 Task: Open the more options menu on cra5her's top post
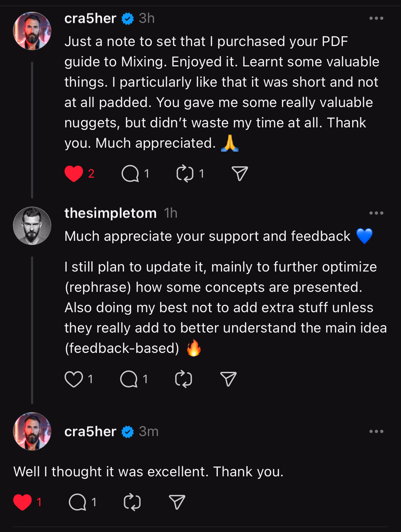pos(377,18)
